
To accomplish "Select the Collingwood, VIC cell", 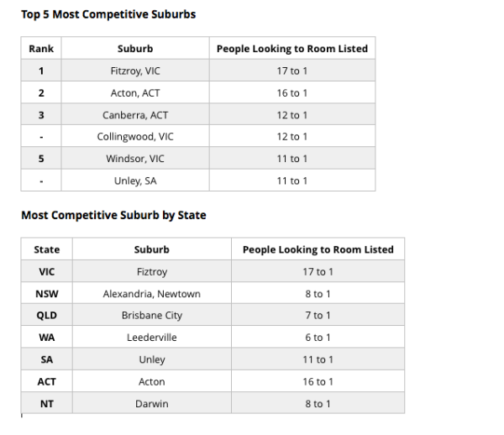I will [135, 137].
